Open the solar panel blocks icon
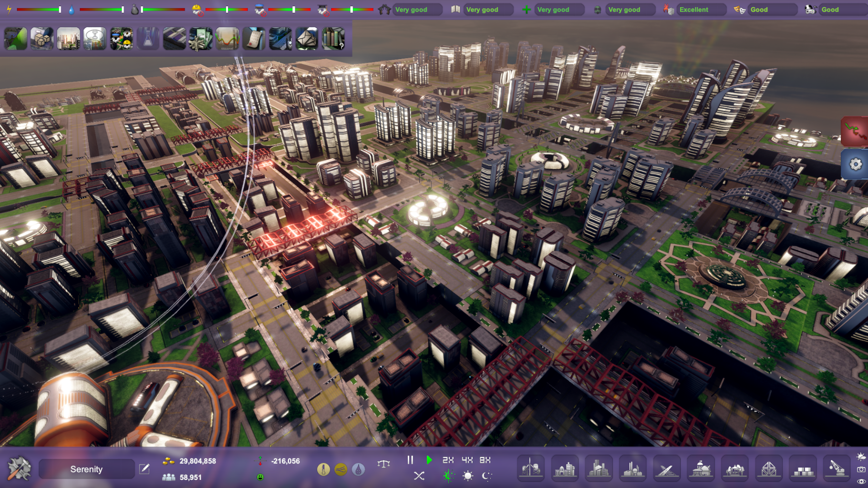The width and height of the screenshot is (868, 488). (x=175, y=39)
